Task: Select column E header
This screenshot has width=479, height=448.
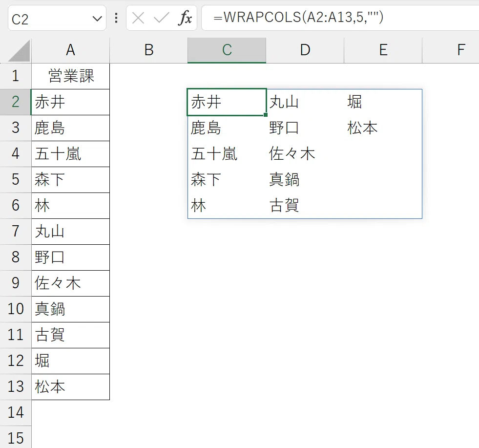Action: [383, 50]
